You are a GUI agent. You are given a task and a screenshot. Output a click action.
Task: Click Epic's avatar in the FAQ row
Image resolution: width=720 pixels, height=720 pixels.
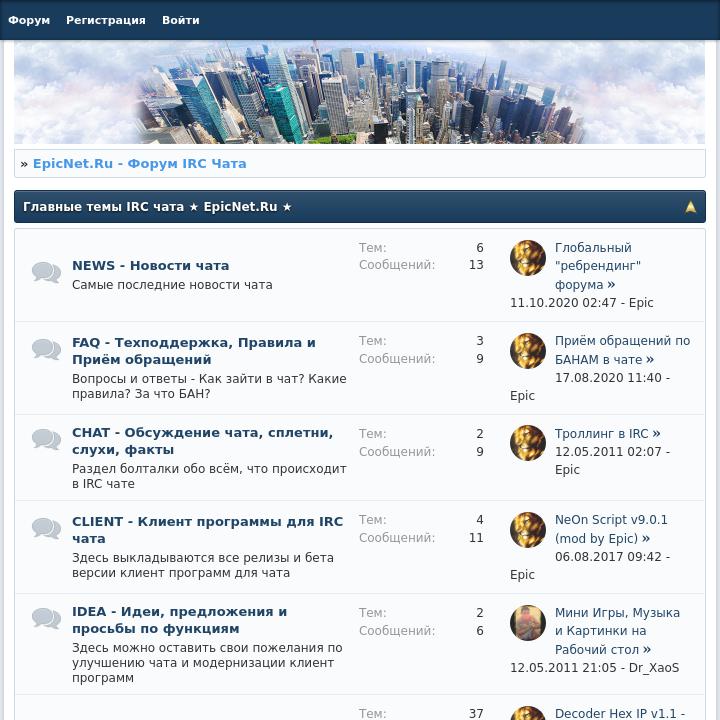[x=528, y=351]
